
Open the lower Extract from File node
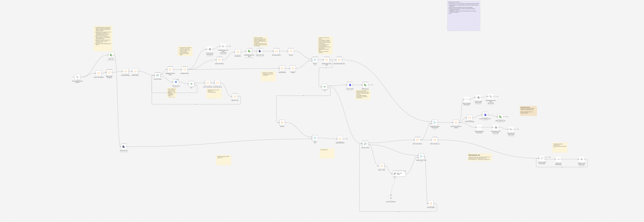coord(123,146)
